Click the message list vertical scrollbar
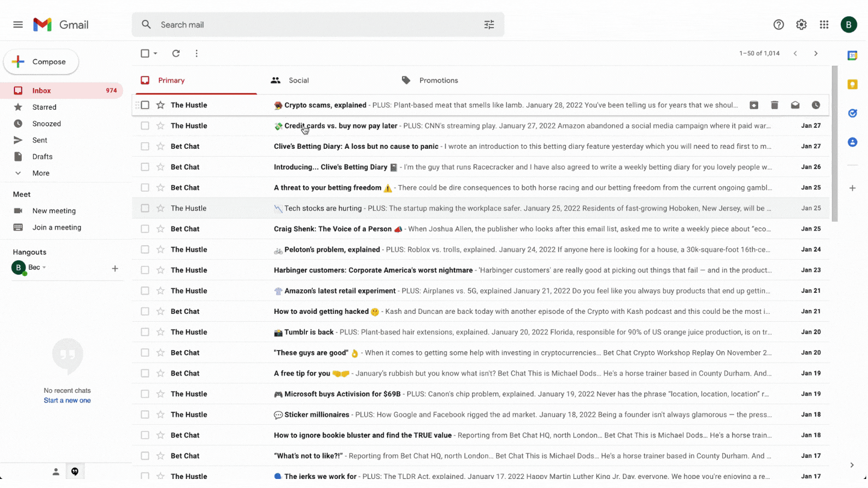 (x=835, y=143)
